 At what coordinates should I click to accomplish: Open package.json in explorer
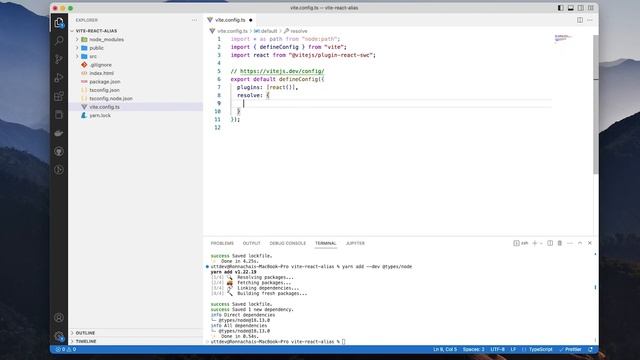coord(104,82)
